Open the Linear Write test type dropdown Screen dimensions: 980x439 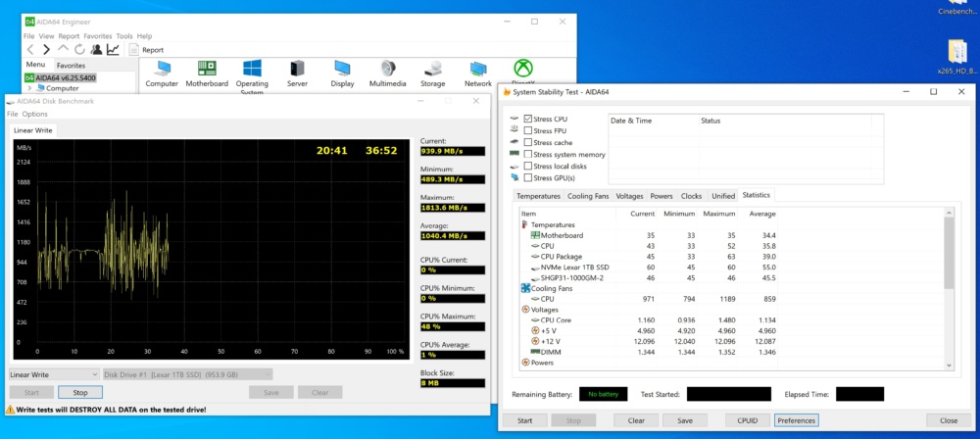[54, 374]
